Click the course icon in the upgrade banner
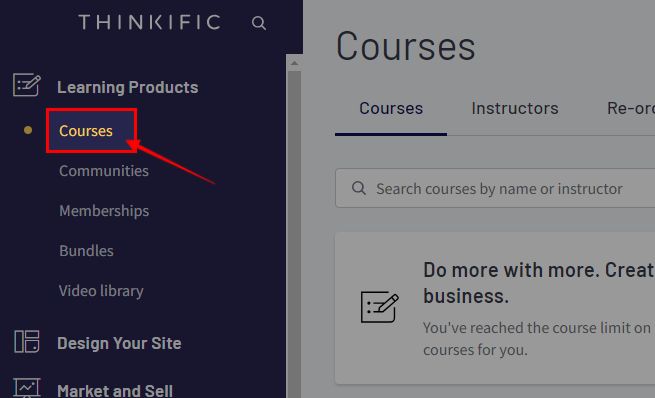Image resolution: width=655 pixels, height=398 pixels. tap(380, 307)
